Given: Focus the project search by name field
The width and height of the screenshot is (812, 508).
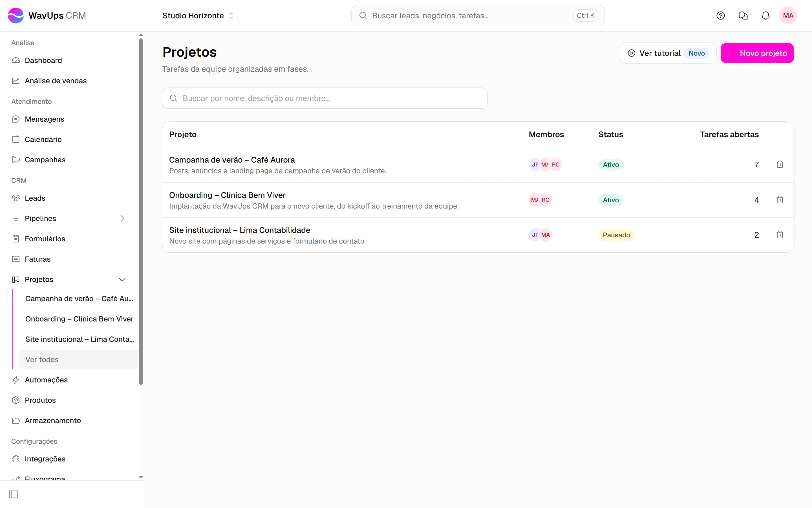Looking at the screenshot, I should [x=325, y=98].
